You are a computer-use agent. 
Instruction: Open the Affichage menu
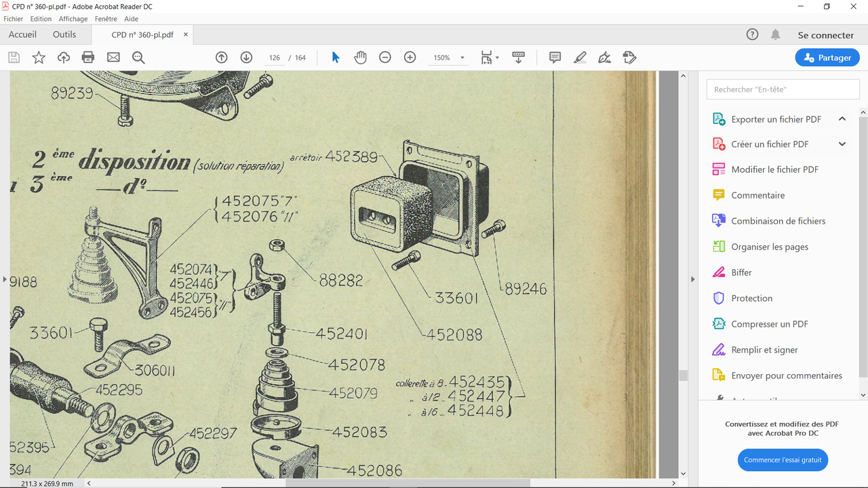coord(73,19)
